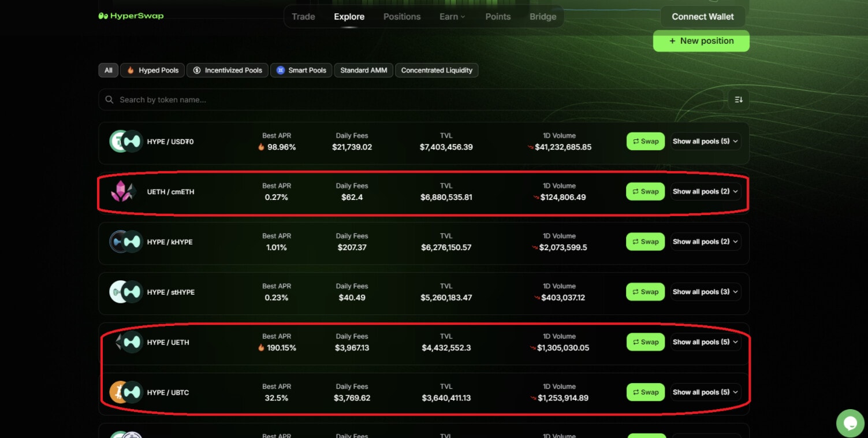Screen dimensions: 868x438
Task: Click the $7,403,456.39 TVL value
Action: click(x=446, y=147)
